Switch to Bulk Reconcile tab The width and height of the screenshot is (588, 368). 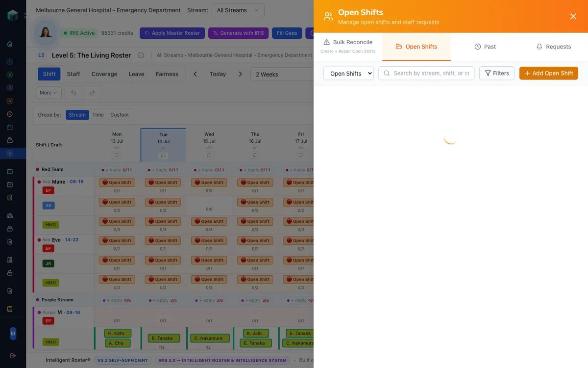[348, 47]
